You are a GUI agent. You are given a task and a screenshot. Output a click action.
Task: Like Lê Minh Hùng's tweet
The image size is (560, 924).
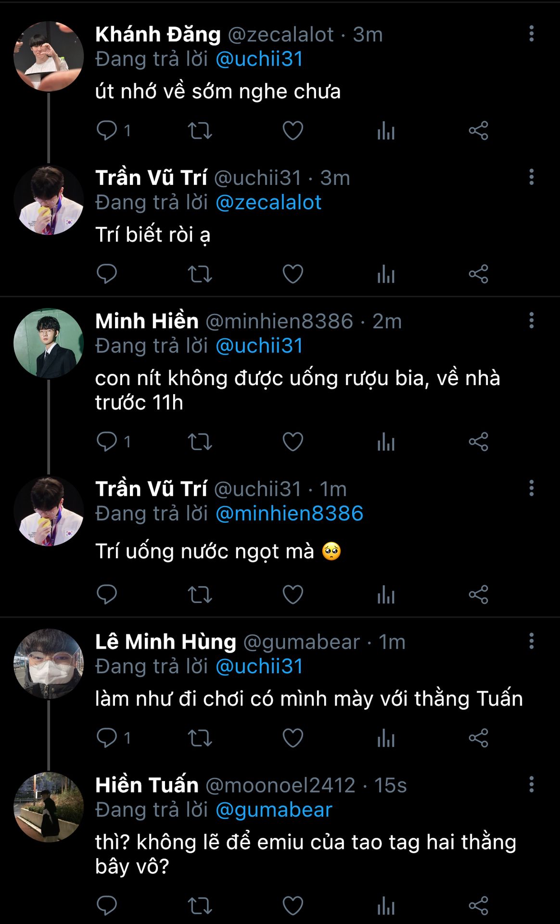[293, 738]
